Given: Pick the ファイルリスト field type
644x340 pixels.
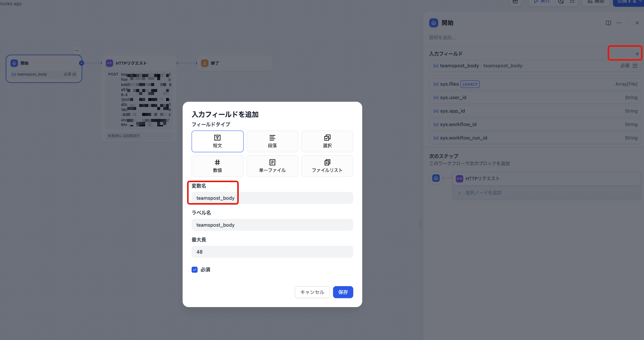Looking at the screenshot, I should click(327, 166).
